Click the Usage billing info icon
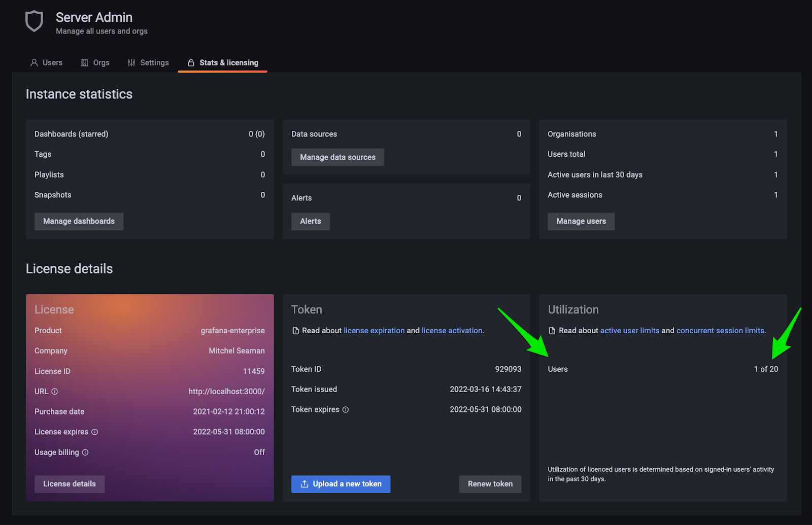 coord(85,452)
